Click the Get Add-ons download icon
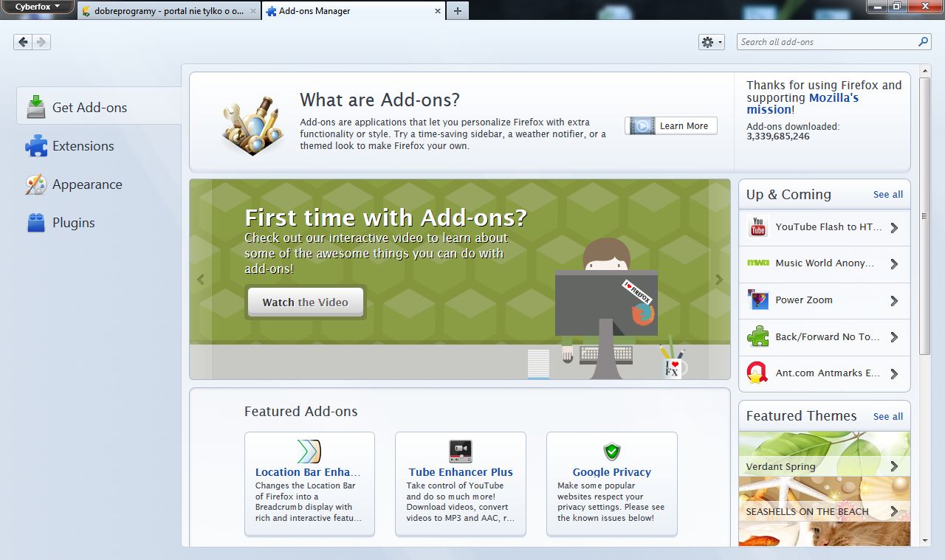Viewport: 945px width, 560px height. pos(36,107)
